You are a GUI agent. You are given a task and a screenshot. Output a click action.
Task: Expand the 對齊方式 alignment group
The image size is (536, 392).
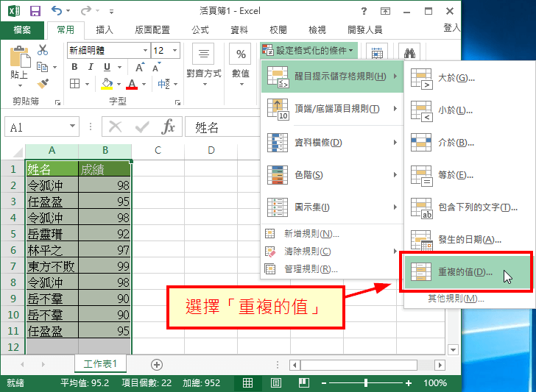pyautogui.click(x=204, y=65)
